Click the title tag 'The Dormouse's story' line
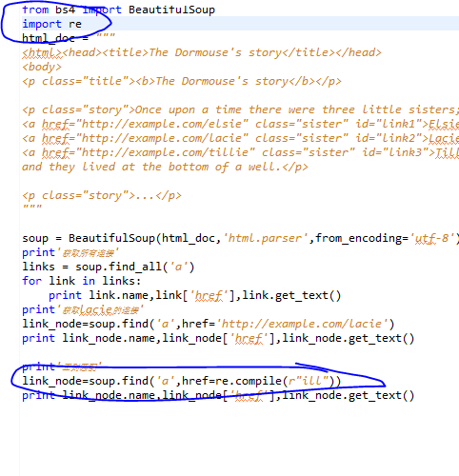Image resolution: width=459 pixels, height=476 pixels. tap(202, 52)
